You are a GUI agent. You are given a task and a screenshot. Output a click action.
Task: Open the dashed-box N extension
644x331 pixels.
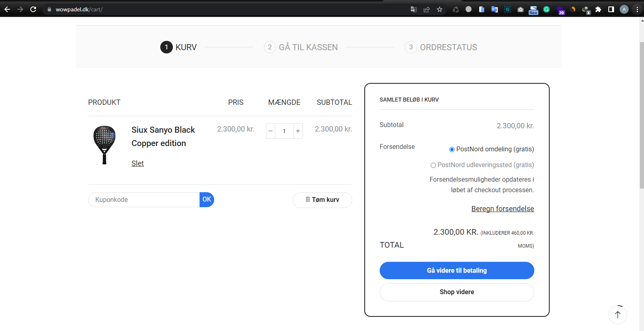click(508, 9)
